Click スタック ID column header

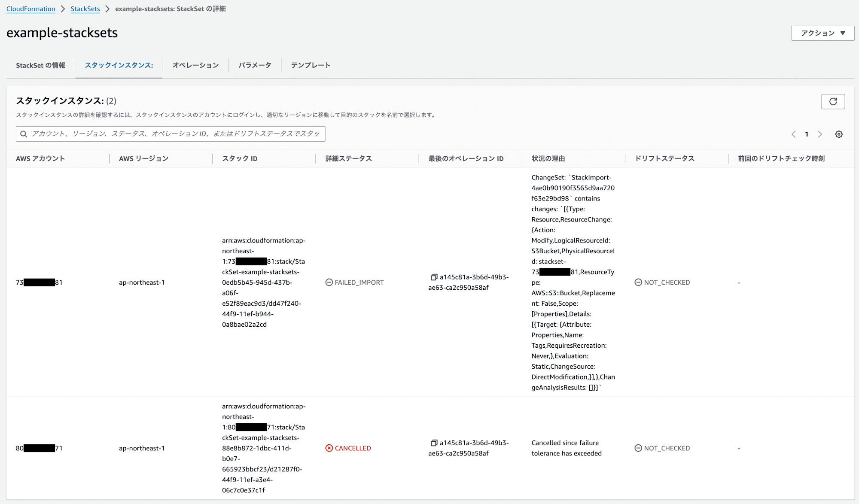click(x=240, y=159)
